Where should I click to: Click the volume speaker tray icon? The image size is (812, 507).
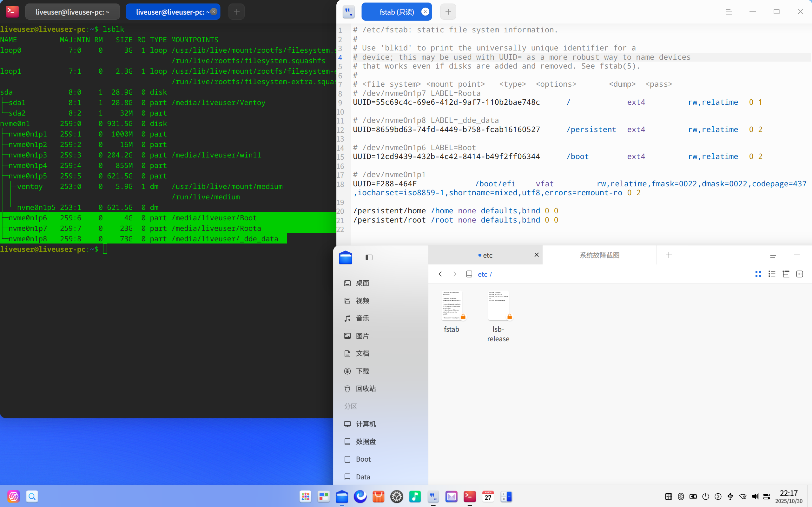(x=755, y=496)
